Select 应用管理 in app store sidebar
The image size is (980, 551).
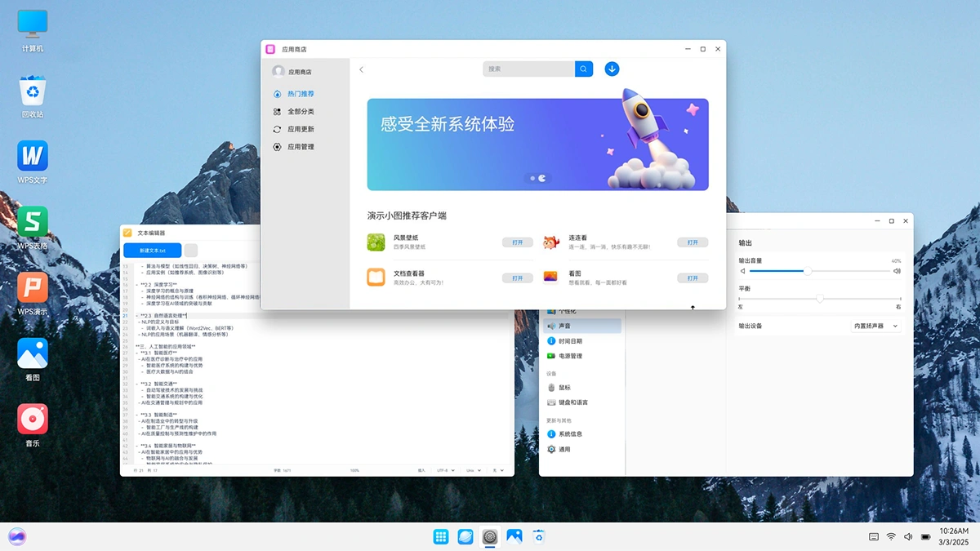(x=301, y=147)
